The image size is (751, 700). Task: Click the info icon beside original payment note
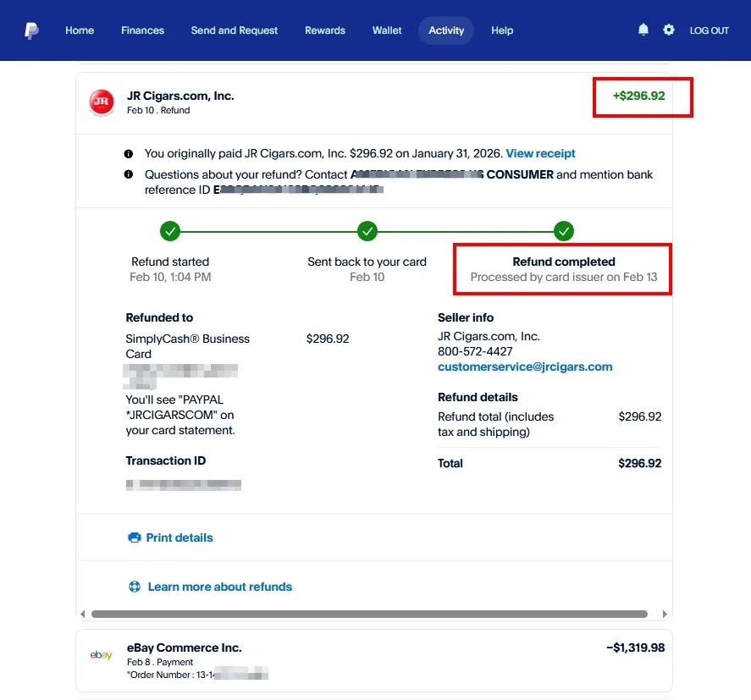pos(129,154)
